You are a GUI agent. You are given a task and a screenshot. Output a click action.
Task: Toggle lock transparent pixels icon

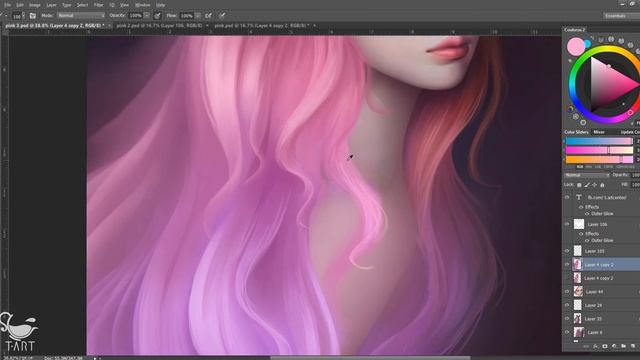(579, 185)
